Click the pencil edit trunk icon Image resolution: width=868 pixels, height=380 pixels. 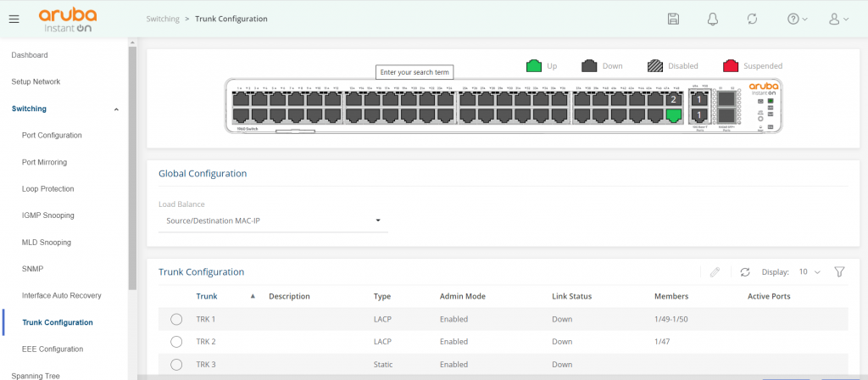tap(715, 272)
